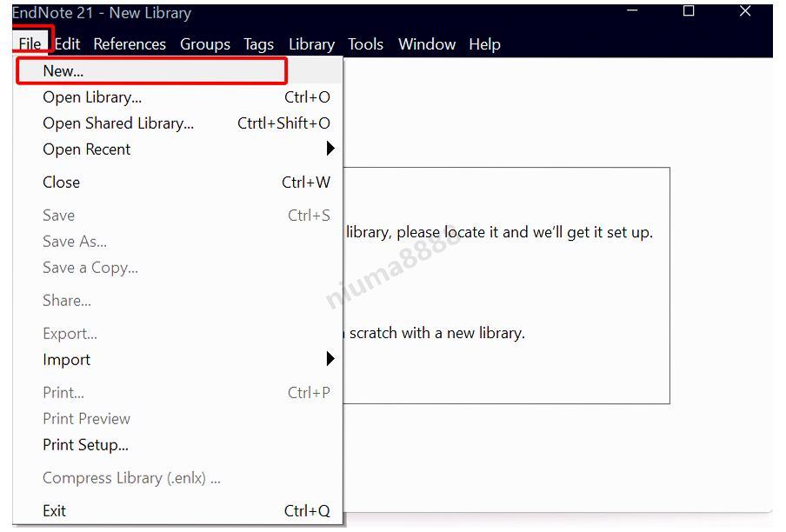Select Open Library... menu entry
The image size is (786, 532).
click(x=178, y=96)
